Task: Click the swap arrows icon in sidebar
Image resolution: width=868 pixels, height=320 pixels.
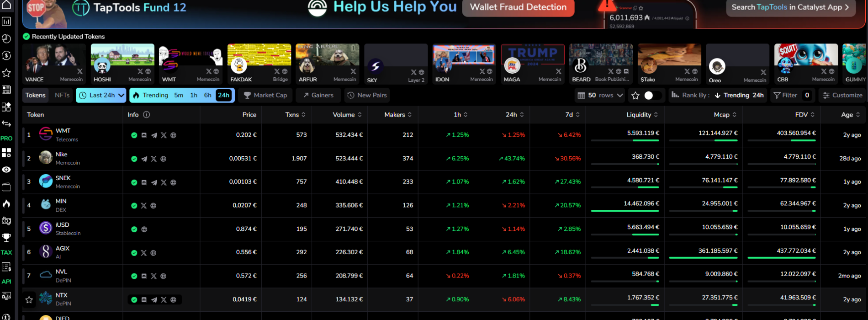Action: (x=6, y=123)
